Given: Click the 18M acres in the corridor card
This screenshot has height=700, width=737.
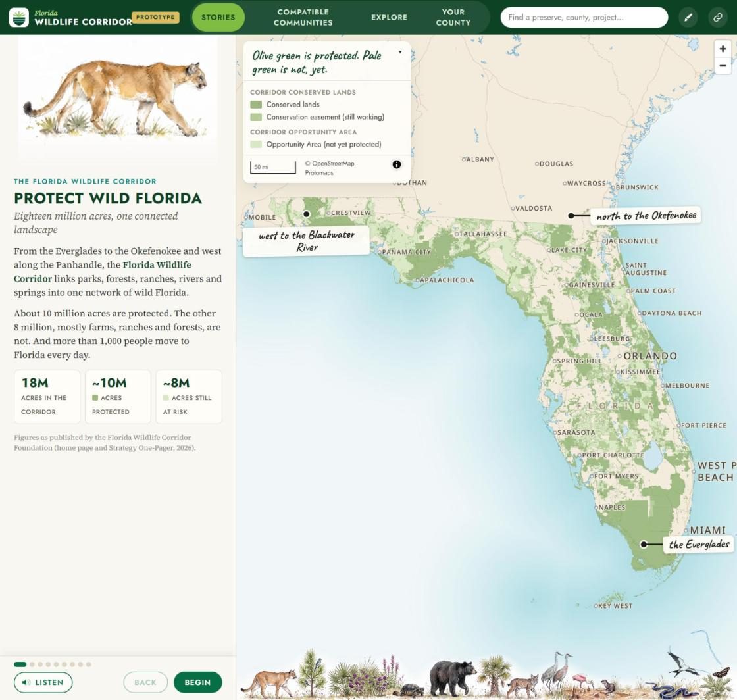Looking at the screenshot, I should pos(47,397).
